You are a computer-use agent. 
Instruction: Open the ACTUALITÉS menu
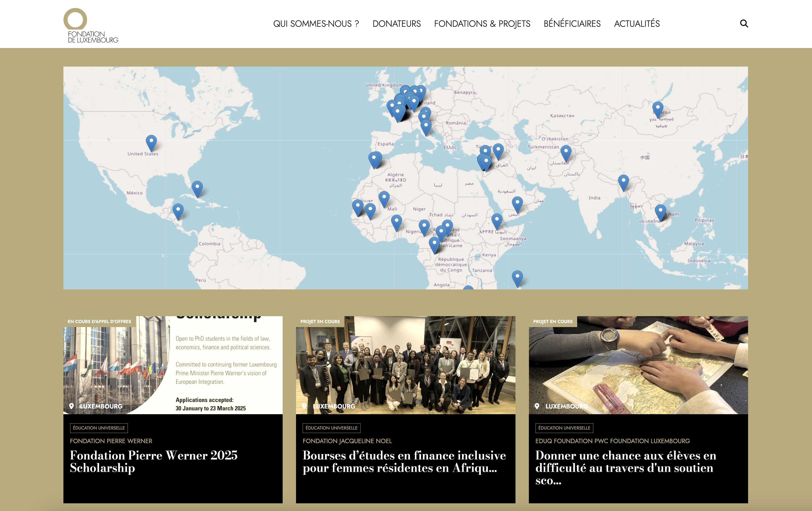tap(637, 24)
